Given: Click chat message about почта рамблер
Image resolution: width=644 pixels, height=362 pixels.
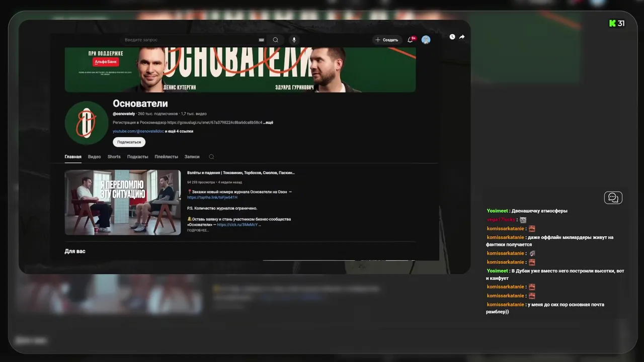Looking at the screenshot, I should click(x=545, y=308).
